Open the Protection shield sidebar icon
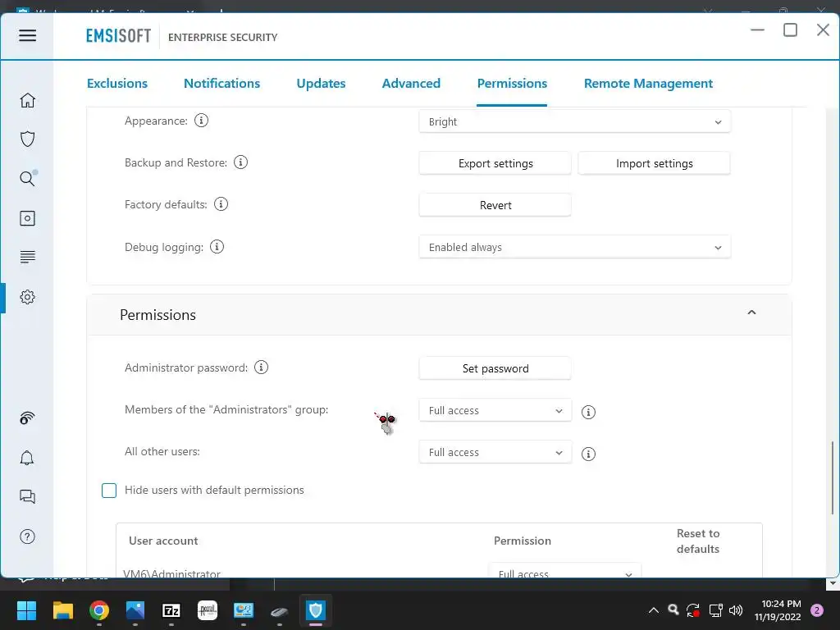Image resolution: width=840 pixels, height=630 pixels. pyautogui.click(x=27, y=139)
